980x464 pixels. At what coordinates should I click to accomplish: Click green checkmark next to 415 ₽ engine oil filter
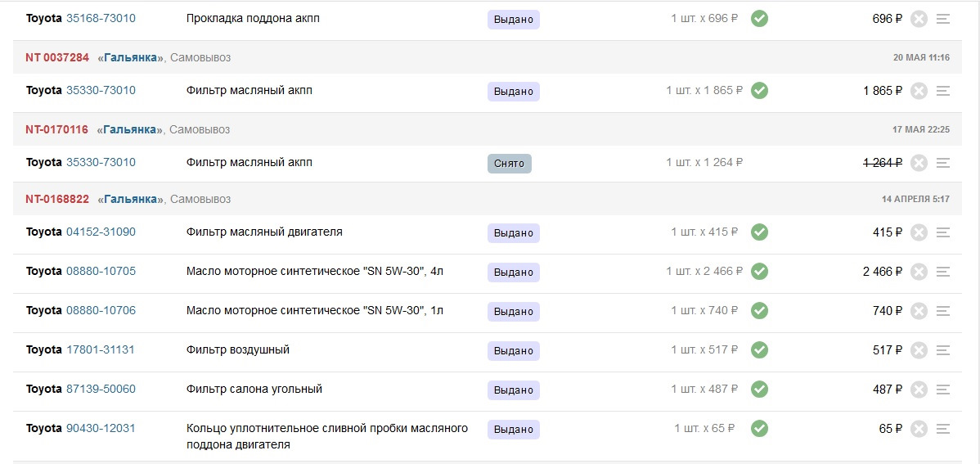click(759, 232)
